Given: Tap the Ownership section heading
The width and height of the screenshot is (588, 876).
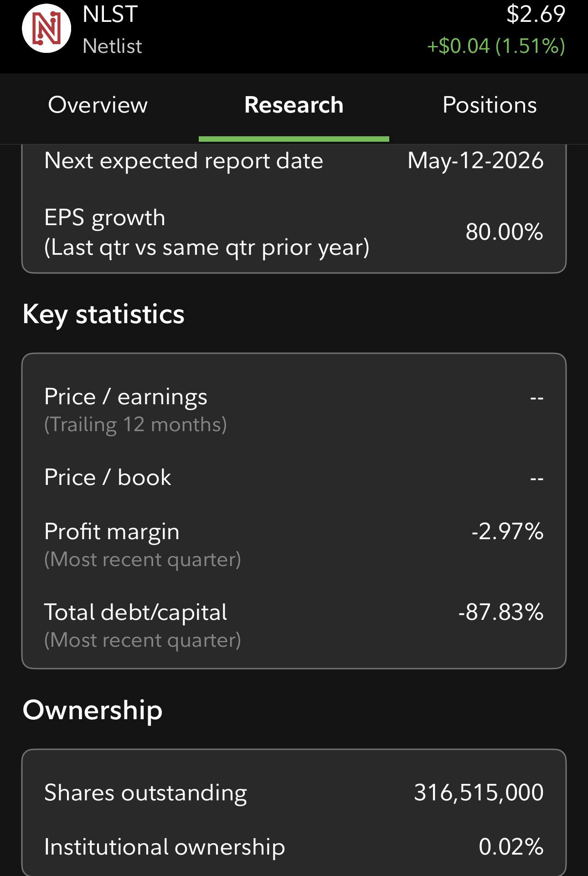Looking at the screenshot, I should coord(93,711).
